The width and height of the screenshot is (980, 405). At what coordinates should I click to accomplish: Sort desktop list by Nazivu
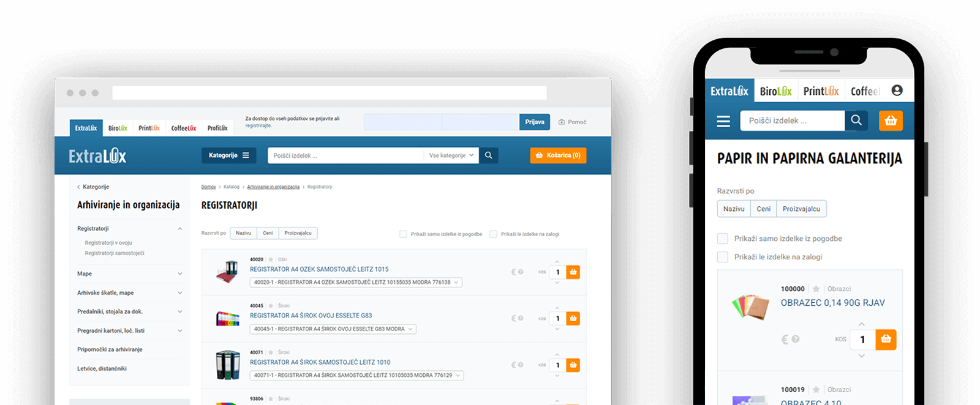click(x=244, y=233)
